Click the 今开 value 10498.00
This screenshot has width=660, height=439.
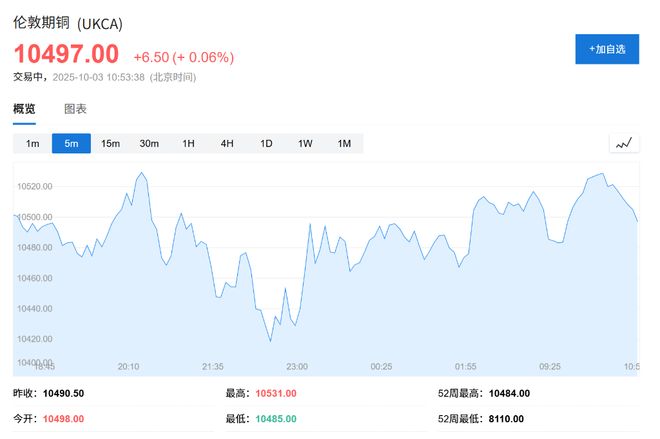point(63,419)
